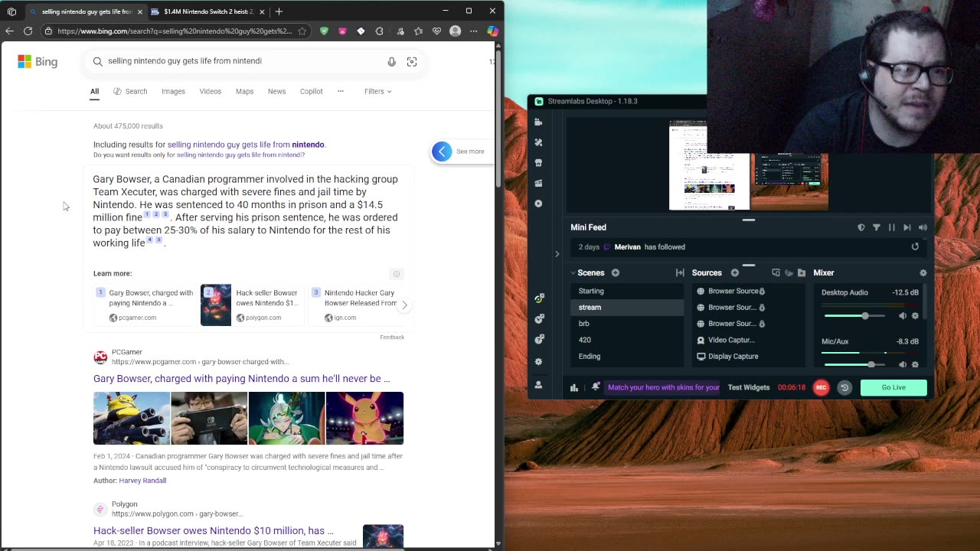Open Mini Feed filter funnel icon

pos(877,227)
